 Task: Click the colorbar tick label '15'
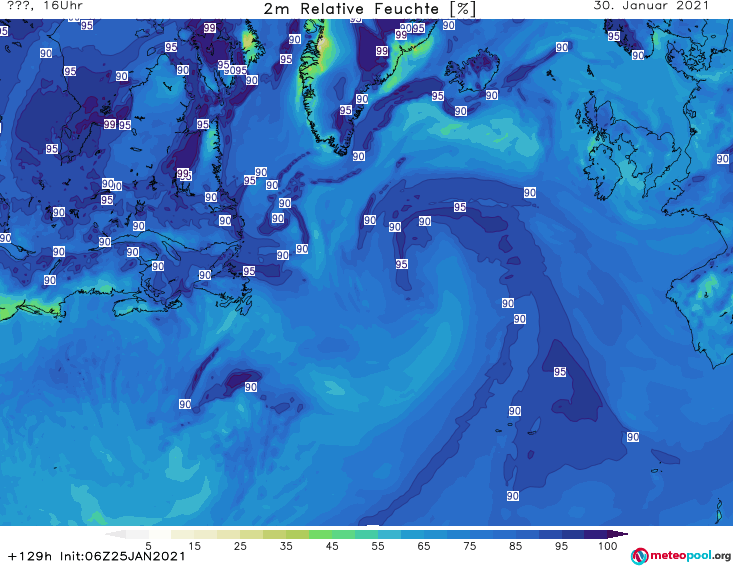pos(194,546)
